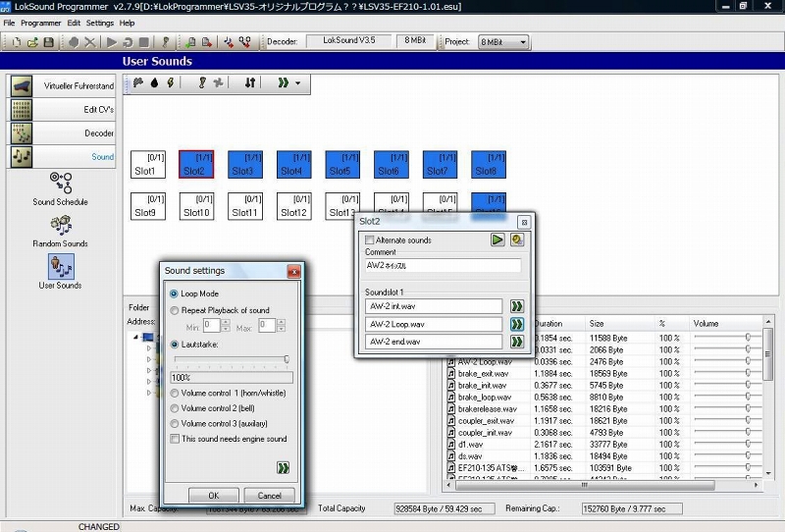Click green arrow next to AW-2 Loop.wav
Viewport: 785px width, 532px height.
pos(517,324)
